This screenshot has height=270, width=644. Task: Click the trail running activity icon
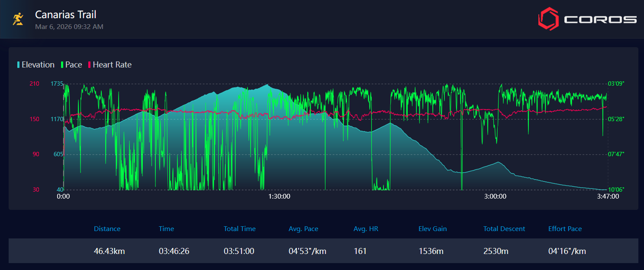click(x=18, y=19)
